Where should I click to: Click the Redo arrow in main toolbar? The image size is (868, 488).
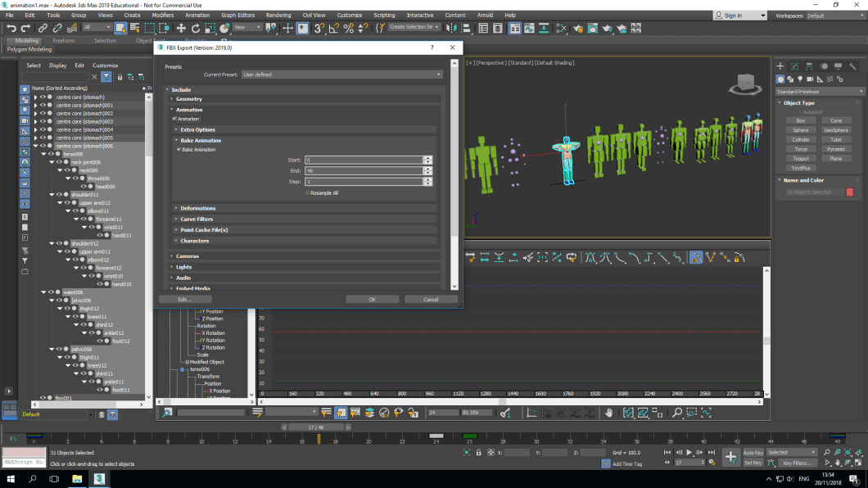pos(25,28)
